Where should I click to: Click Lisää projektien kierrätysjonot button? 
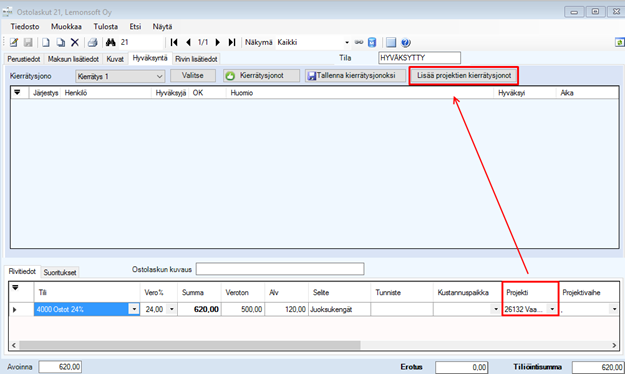(464, 76)
